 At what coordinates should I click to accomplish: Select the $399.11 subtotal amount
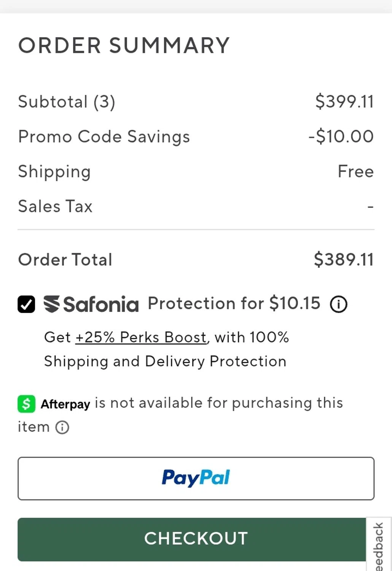pos(344,102)
